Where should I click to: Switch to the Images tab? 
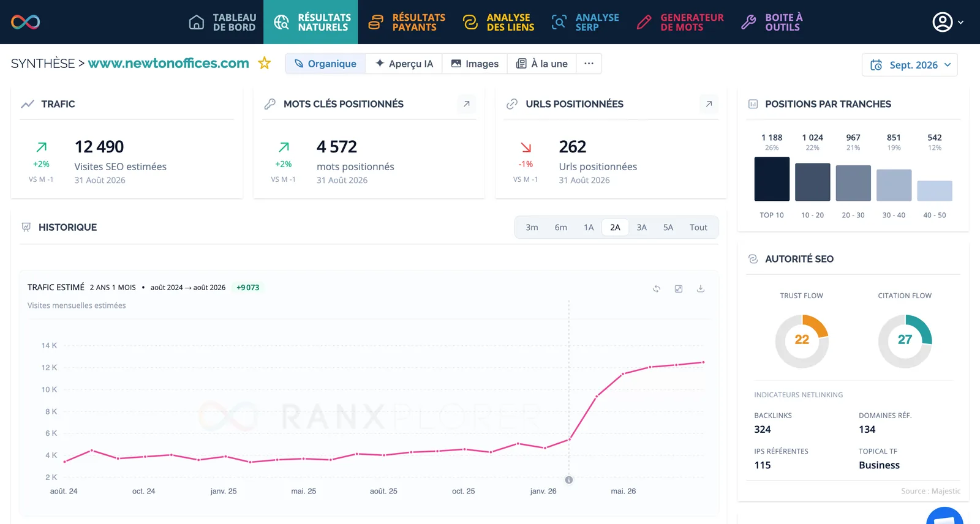point(475,64)
